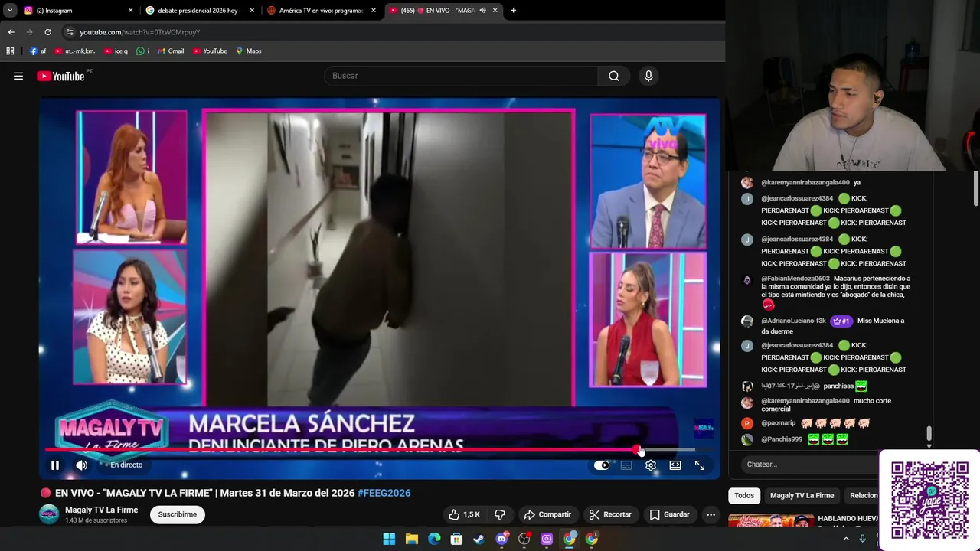Open the Maps bookmark
980x551 pixels.
[x=249, y=51]
